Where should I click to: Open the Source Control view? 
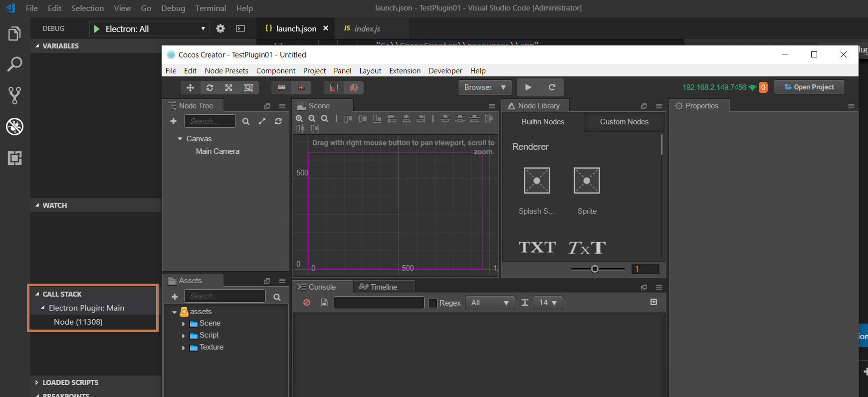(14, 95)
